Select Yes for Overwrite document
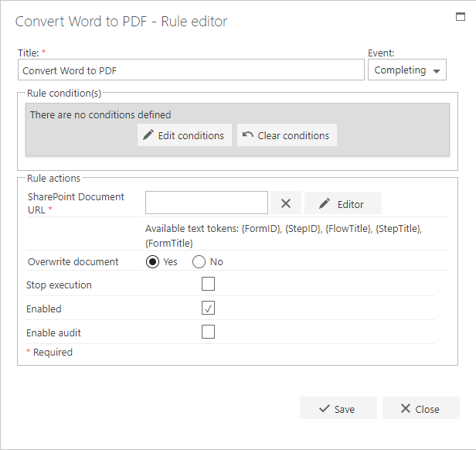Screen dimensions: 476x450 pyautogui.click(x=152, y=262)
